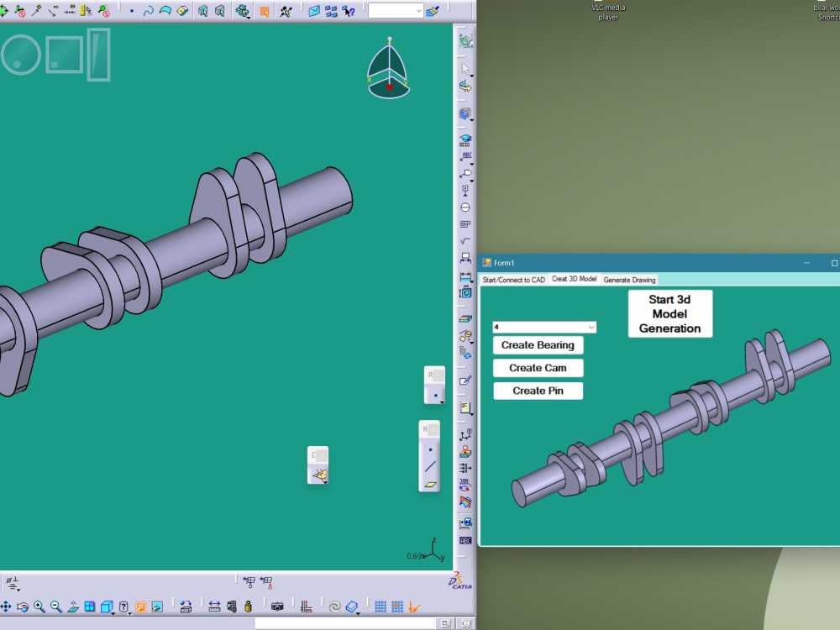Open VLC media player desktop shortcut
840x630 pixels.
pos(608,11)
